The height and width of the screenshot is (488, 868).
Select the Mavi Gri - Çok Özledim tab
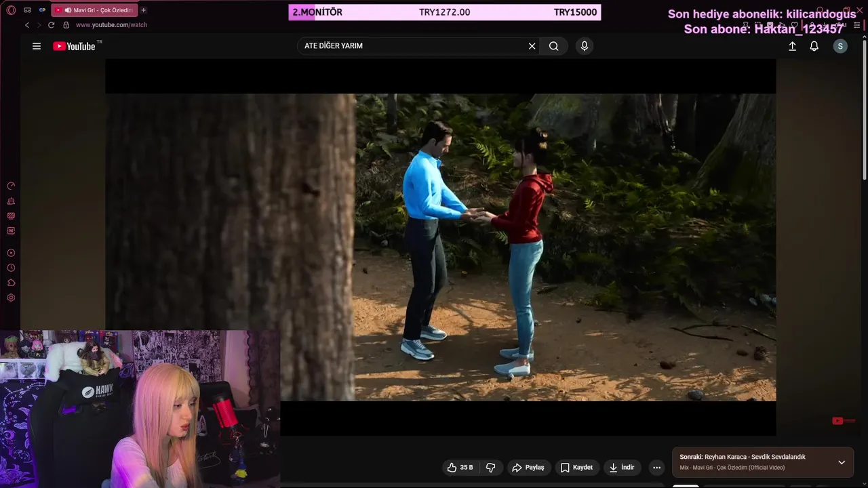click(x=94, y=10)
